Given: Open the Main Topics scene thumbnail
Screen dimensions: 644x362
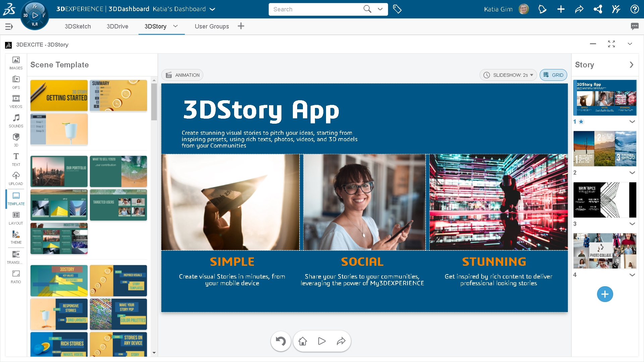Looking at the screenshot, I should [605, 200].
